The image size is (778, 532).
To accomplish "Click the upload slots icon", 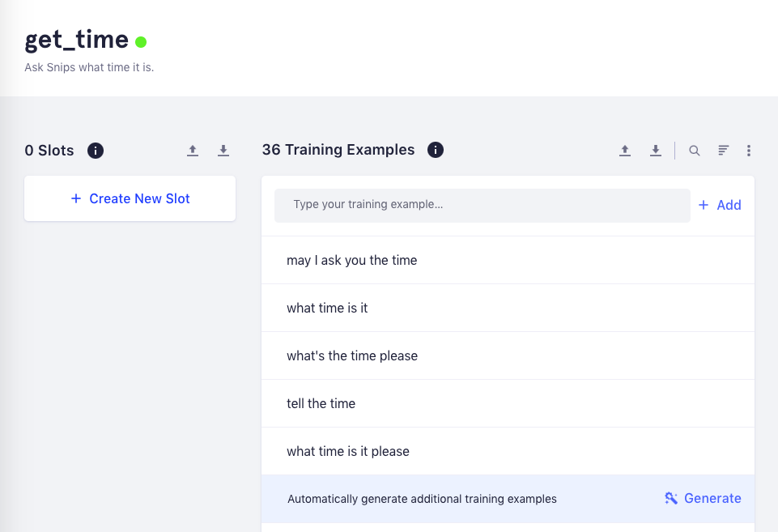I will click(x=193, y=151).
